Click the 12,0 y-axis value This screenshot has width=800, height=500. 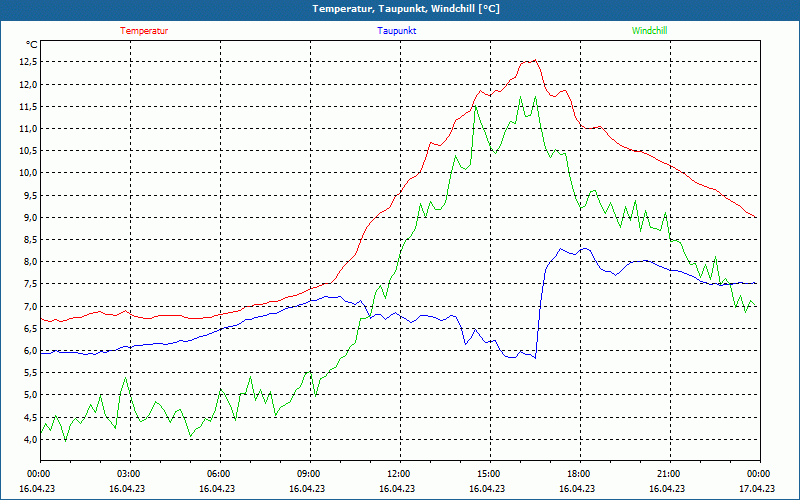28,84
